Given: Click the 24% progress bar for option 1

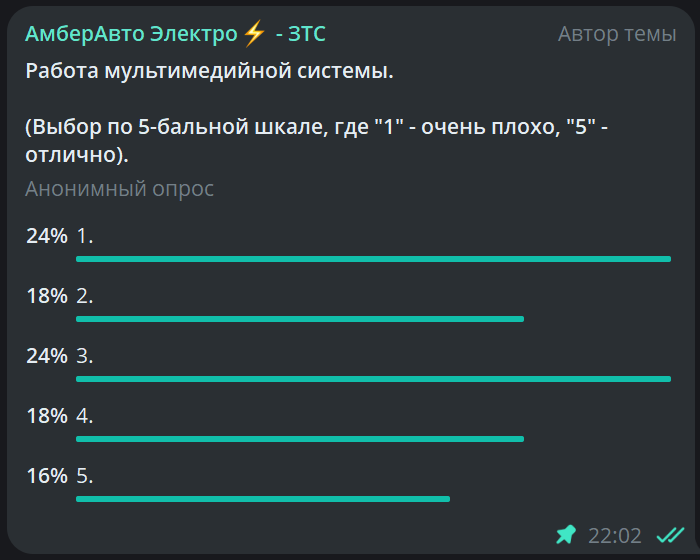Looking at the screenshot, I should coord(373,259).
